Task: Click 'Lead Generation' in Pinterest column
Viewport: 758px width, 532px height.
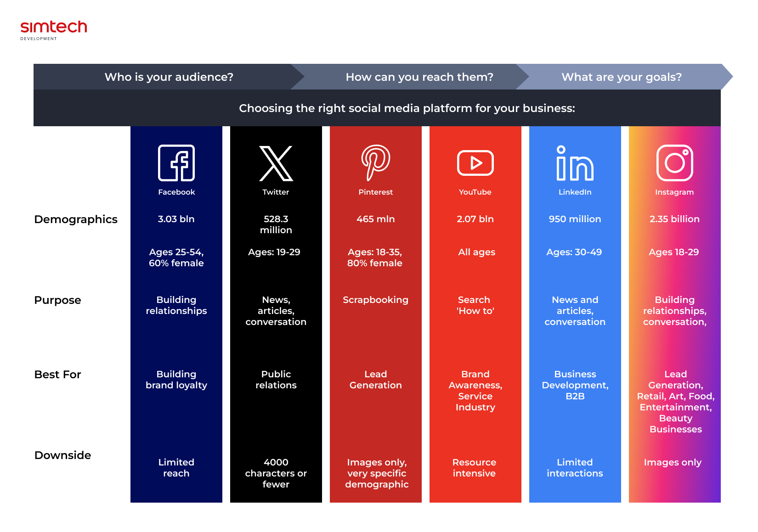Action: coord(376,380)
